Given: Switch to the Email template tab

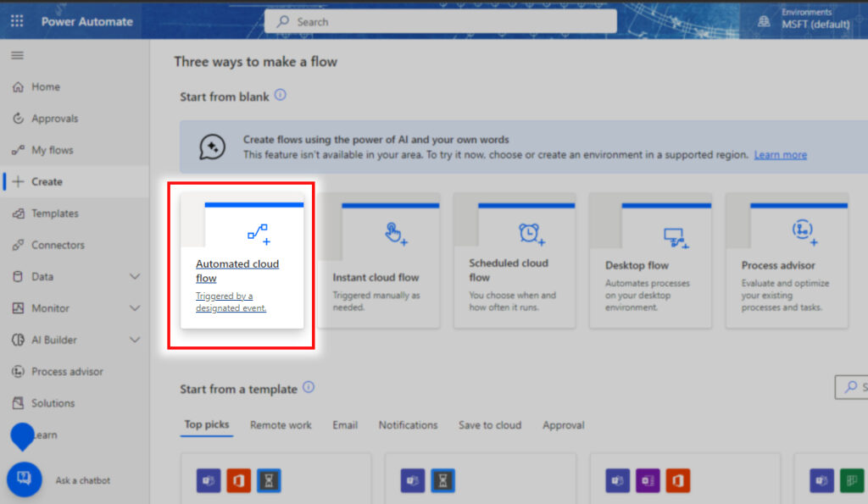Looking at the screenshot, I should point(345,425).
